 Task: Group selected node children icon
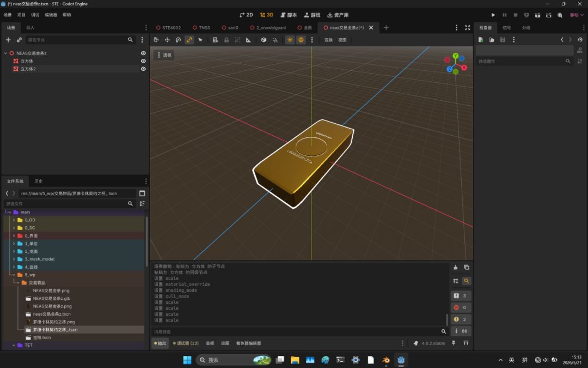(237, 40)
